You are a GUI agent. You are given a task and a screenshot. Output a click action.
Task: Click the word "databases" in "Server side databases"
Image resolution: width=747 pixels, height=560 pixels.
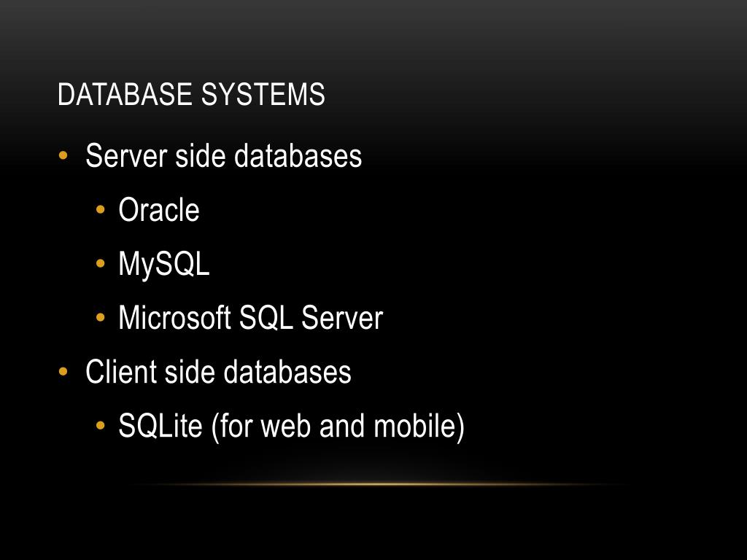(x=298, y=156)
